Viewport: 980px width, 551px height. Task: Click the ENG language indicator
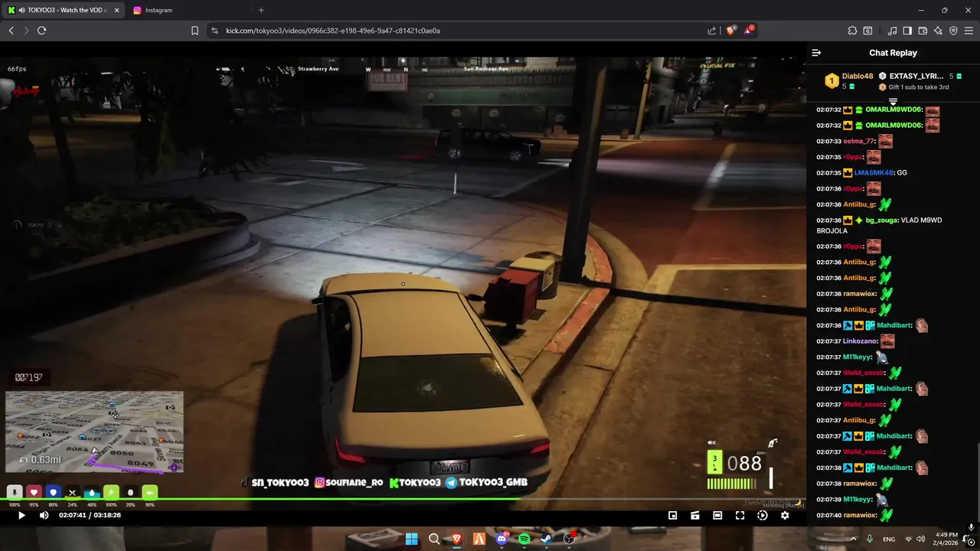(x=889, y=539)
